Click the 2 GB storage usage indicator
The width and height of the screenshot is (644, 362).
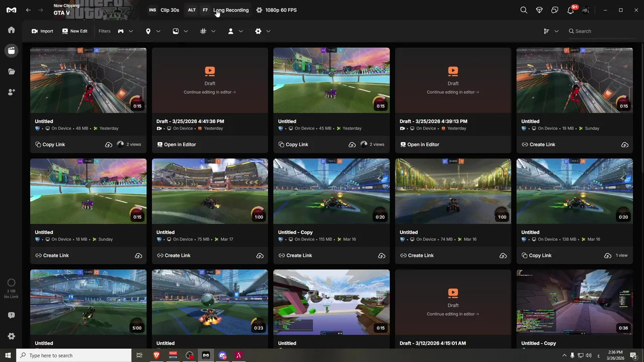click(x=11, y=289)
